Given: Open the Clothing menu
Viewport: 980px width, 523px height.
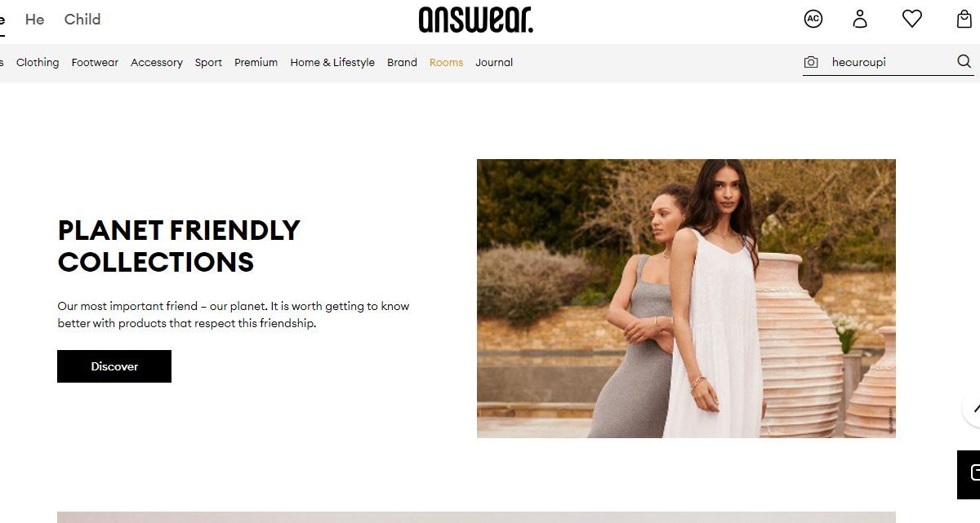Looking at the screenshot, I should tap(38, 62).
